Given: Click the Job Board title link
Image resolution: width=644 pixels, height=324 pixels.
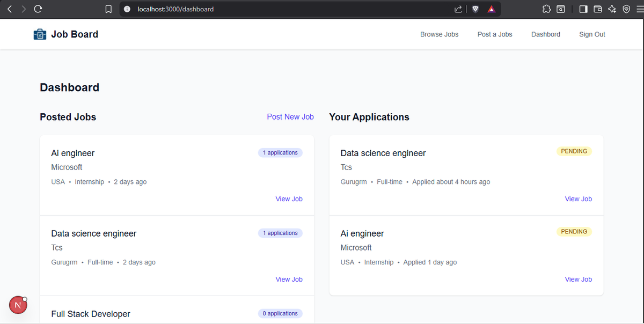Looking at the screenshot, I should click(x=75, y=34).
